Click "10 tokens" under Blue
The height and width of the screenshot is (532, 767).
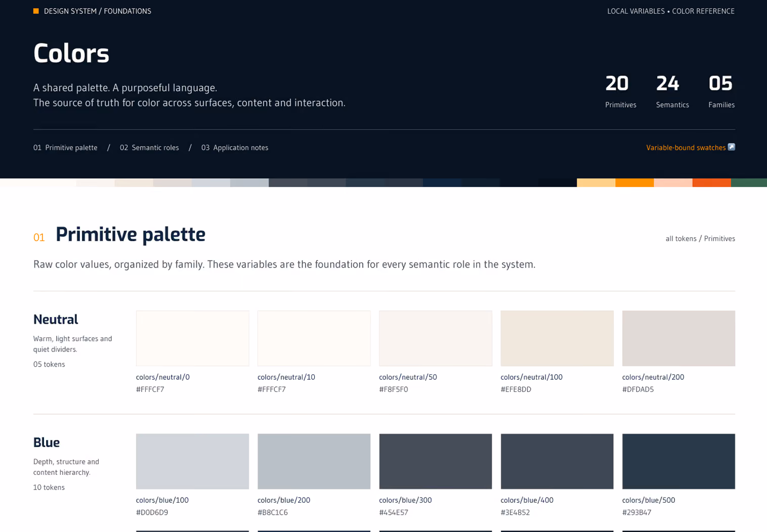pos(49,487)
